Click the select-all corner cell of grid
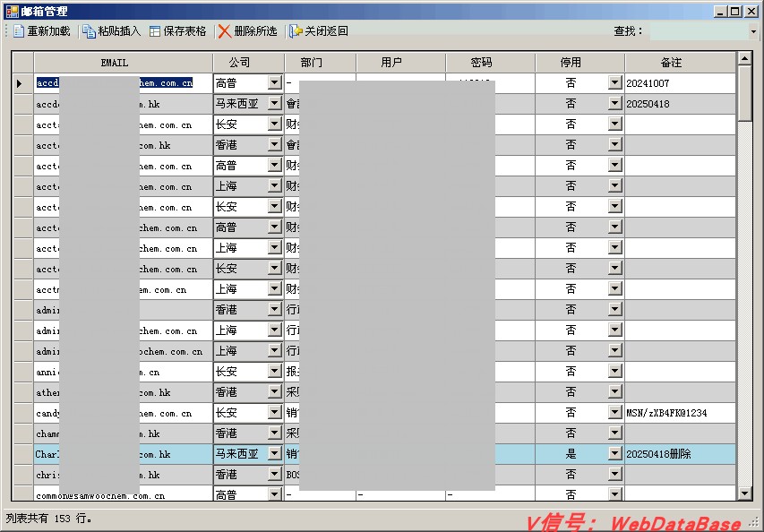 point(23,63)
